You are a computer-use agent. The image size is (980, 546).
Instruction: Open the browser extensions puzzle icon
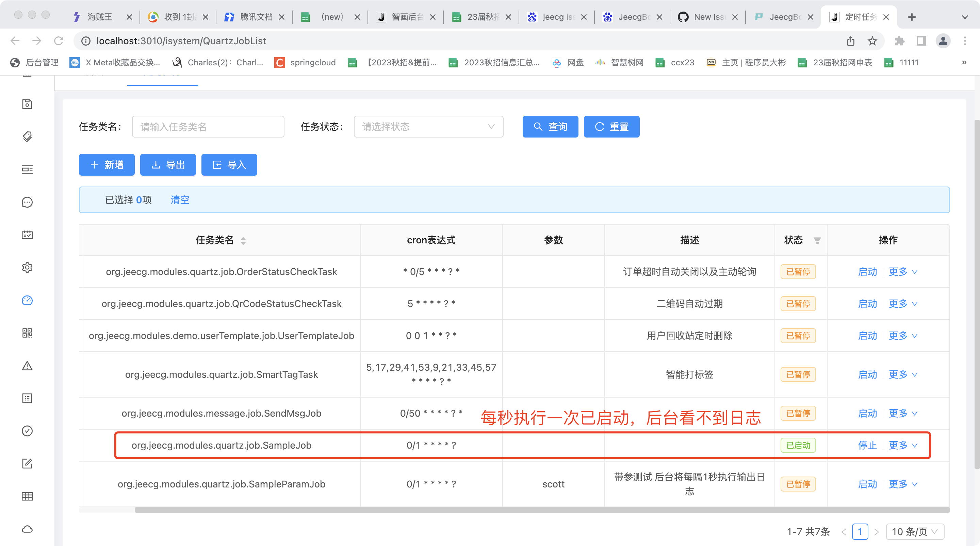point(899,41)
